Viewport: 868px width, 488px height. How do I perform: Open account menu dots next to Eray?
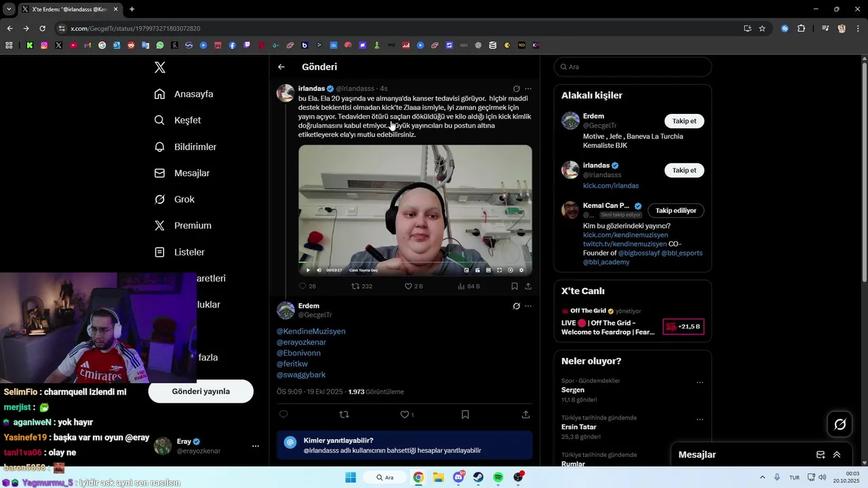(256, 446)
